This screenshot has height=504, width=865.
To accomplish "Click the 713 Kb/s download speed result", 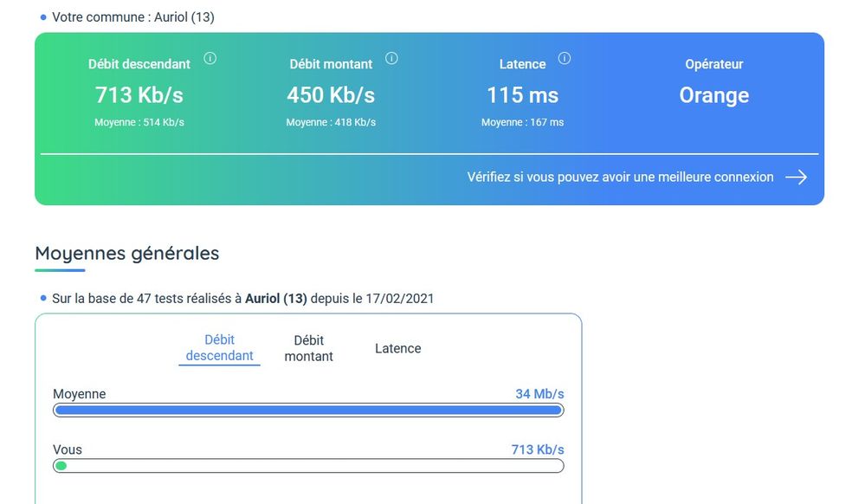I will pyautogui.click(x=139, y=95).
